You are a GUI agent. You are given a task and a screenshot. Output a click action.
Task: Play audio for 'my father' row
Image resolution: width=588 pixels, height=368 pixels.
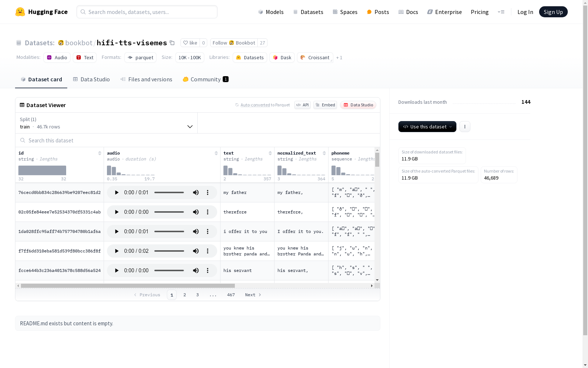116,192
